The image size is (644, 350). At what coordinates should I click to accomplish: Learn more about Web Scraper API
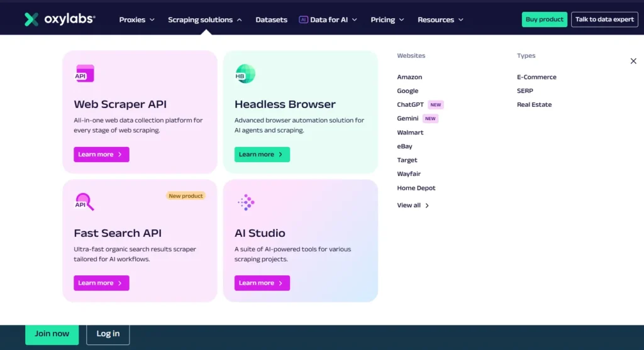101,155
